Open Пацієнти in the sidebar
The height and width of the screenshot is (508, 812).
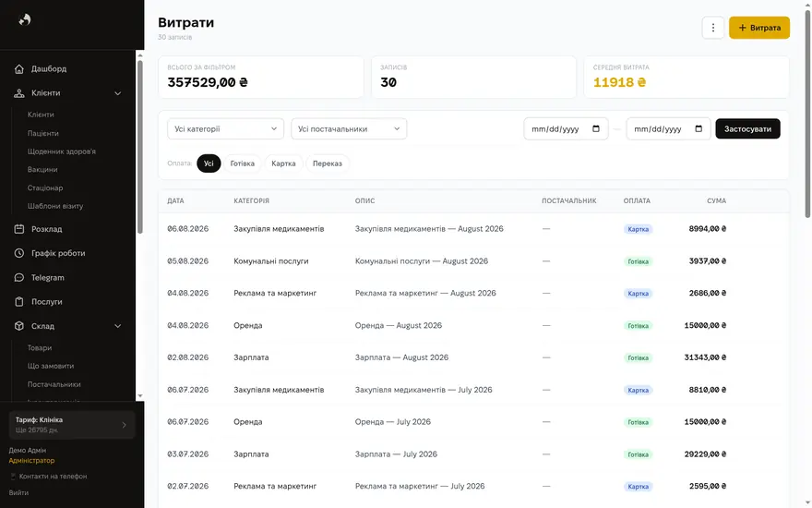43,133
